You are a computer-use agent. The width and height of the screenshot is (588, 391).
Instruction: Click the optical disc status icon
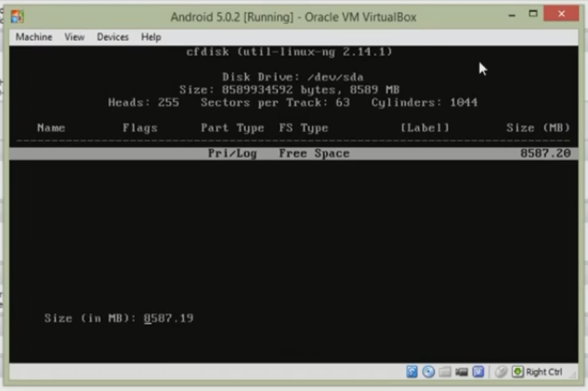click(428, 371)
